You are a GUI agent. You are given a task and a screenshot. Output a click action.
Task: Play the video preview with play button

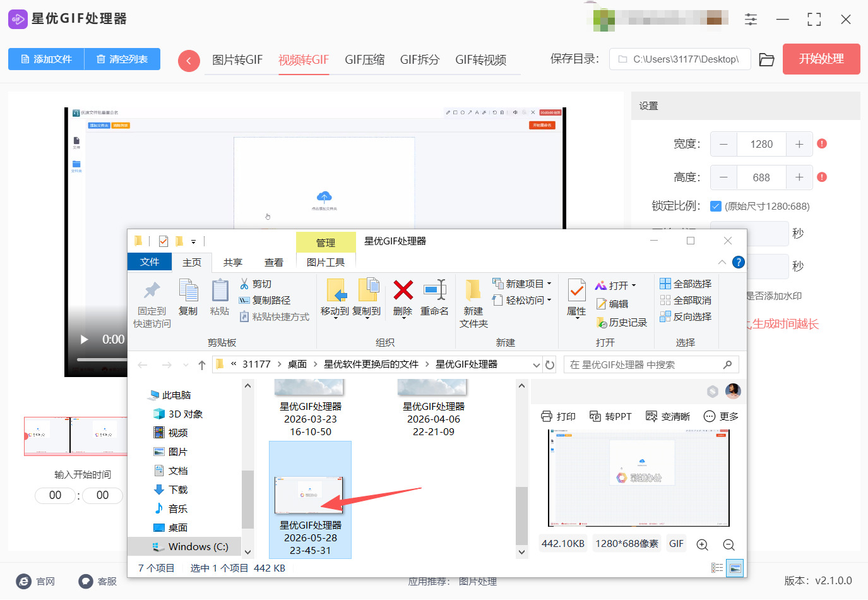[x=84, y=339]
